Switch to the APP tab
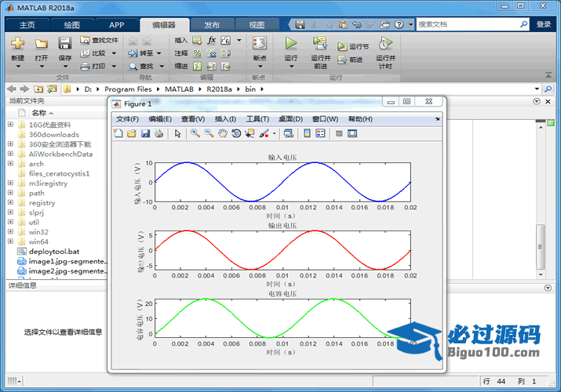The image size is (561, 392). [117, 25]
